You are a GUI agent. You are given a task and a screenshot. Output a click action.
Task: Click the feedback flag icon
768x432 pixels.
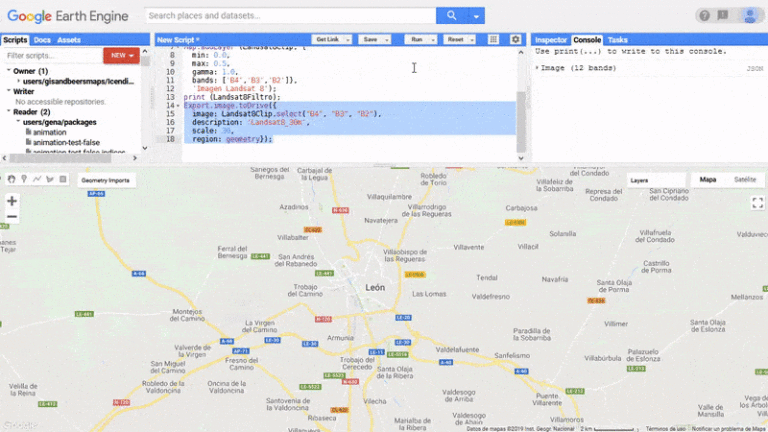[x=723, y=16]
